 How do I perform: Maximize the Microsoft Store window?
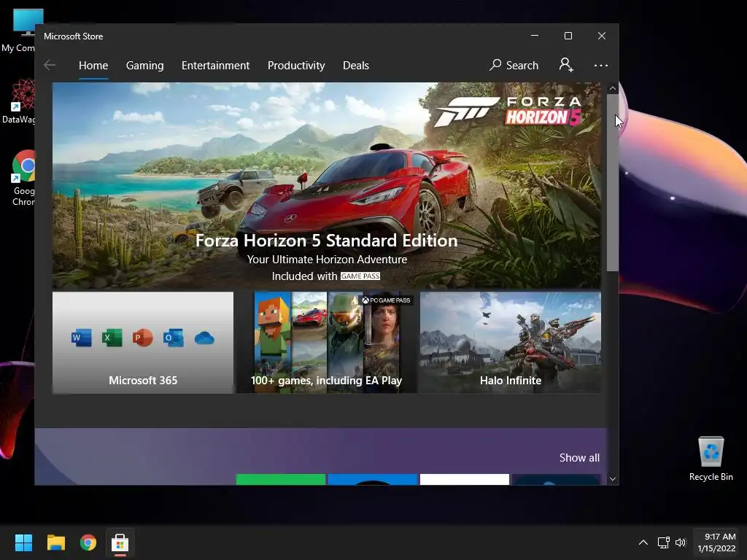tap(568, 36)
